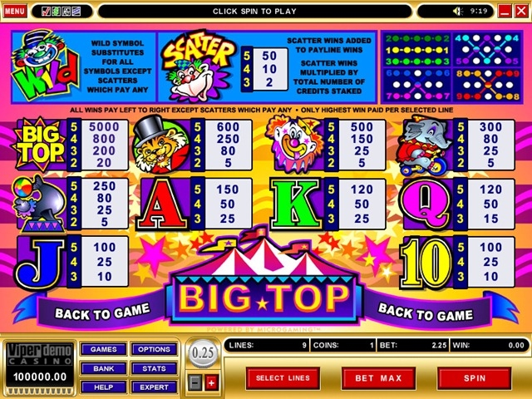Click the left BACK TO GAME banner
The image size is (532, 399).
click(101, 312)
